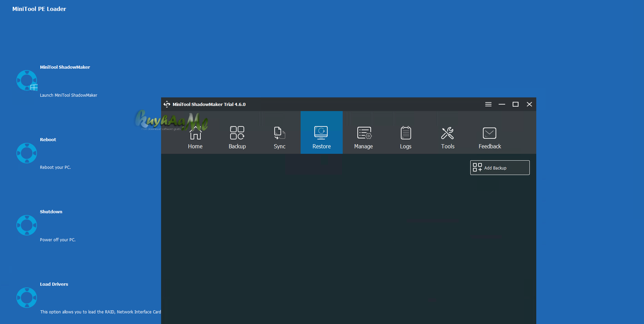Click the Load Drivers lifebuoy icon
644x324 pixels.
(x=27, y=298)
